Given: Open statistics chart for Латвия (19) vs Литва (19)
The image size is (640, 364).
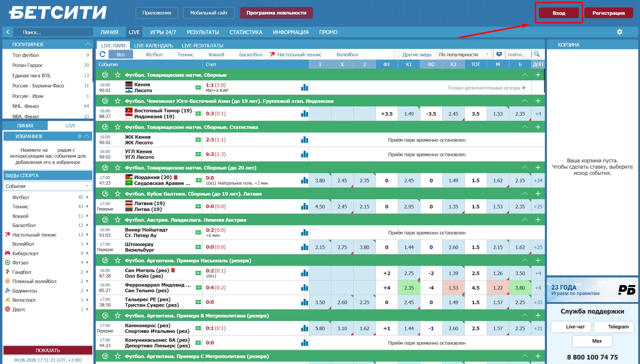Looking at the screenshot, I should 304,206.
